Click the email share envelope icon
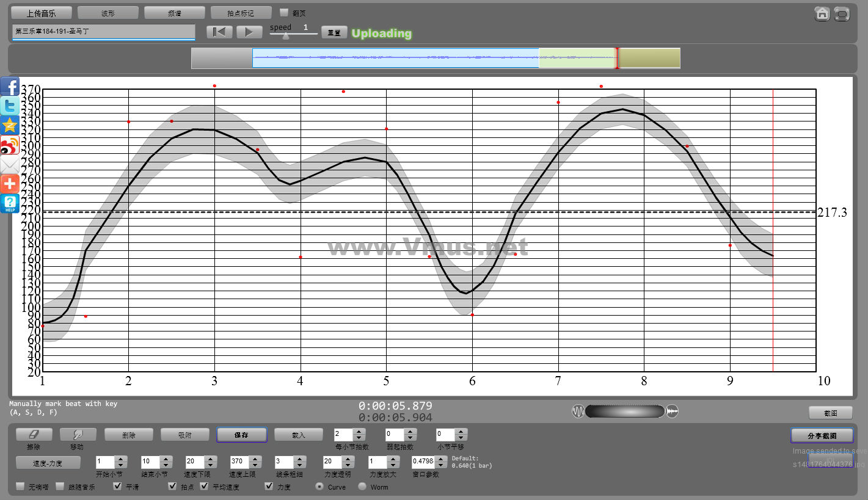Viewport: 868px width, 500px height. 10,165
